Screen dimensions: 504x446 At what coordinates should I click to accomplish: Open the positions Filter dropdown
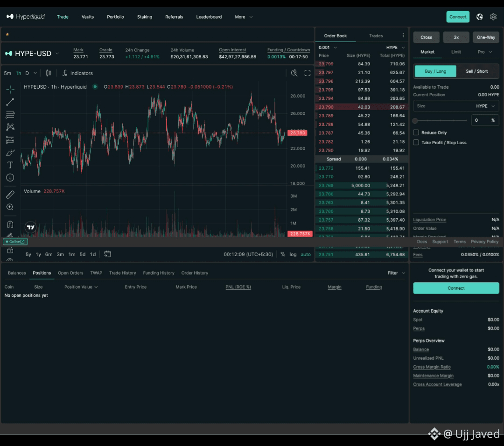point(396,273)
